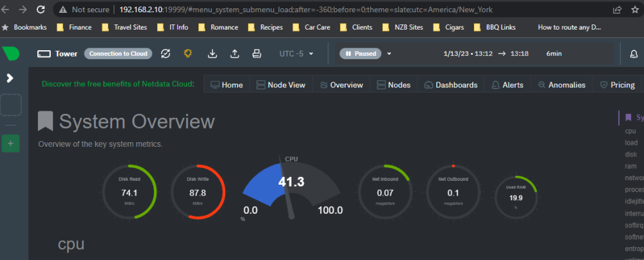Go to the Home tab
The width and height of the screenshot is (644, 260).
click(227, 85)
